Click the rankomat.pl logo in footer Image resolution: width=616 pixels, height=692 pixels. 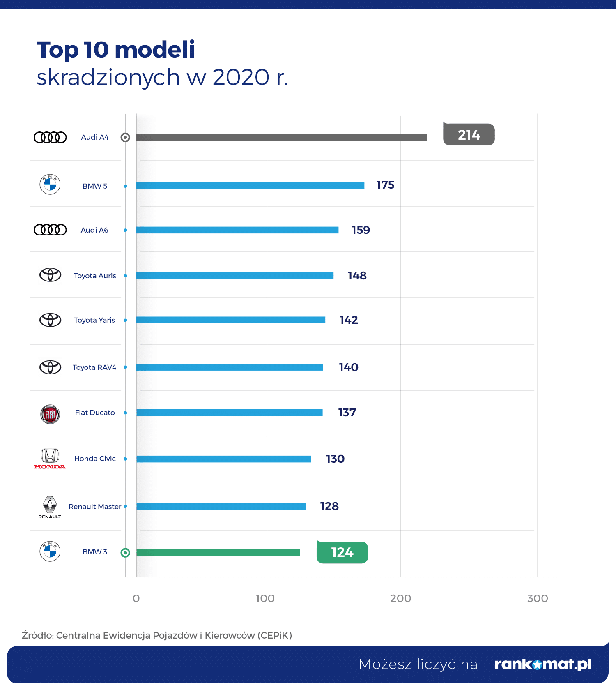[543, 664]
